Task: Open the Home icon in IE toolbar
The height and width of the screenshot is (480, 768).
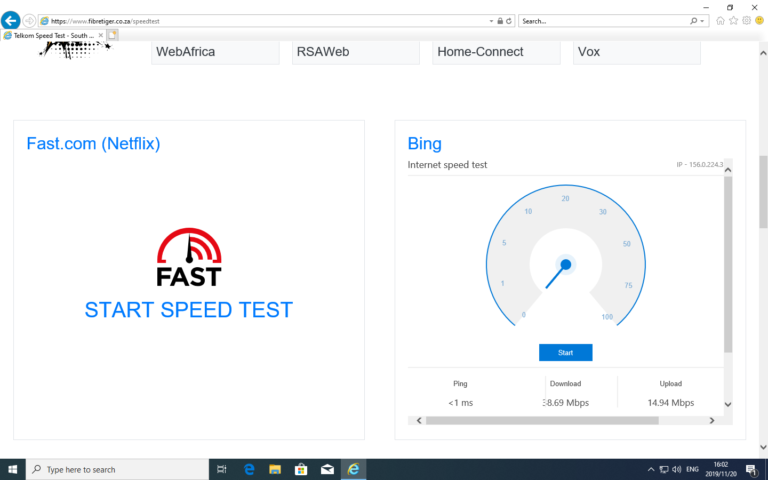Action: pos(720,21)
